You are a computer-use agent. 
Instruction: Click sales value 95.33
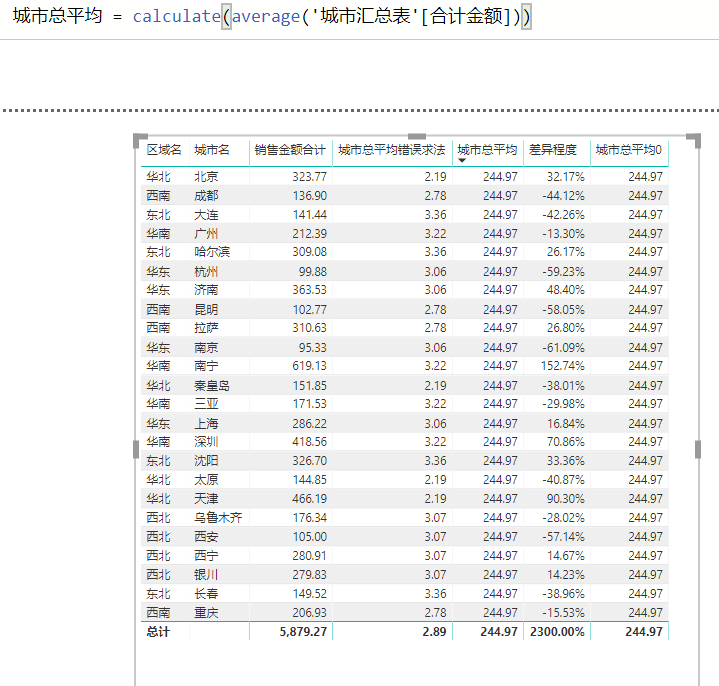(x=313, y=348)
